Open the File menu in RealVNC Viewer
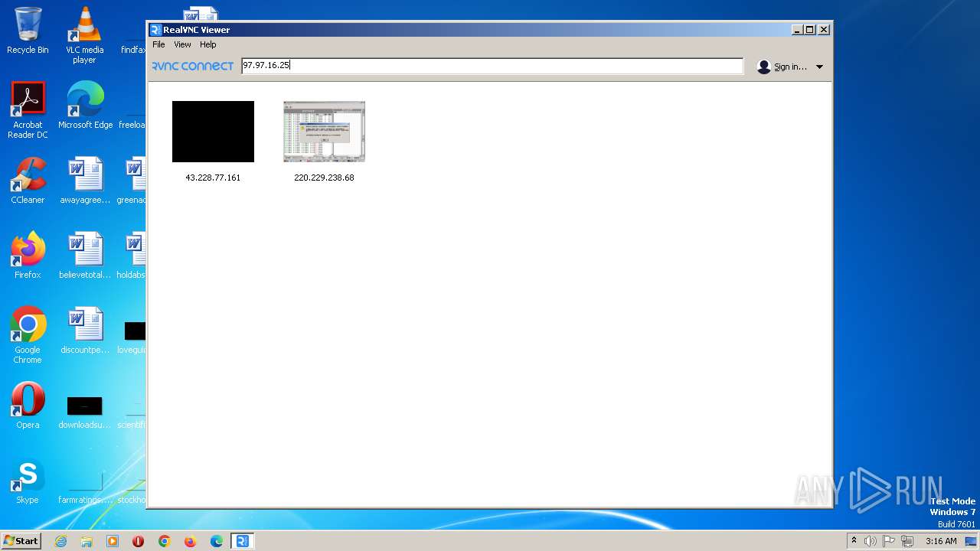This screenshot has height=551, width=980. pos(158,44)
